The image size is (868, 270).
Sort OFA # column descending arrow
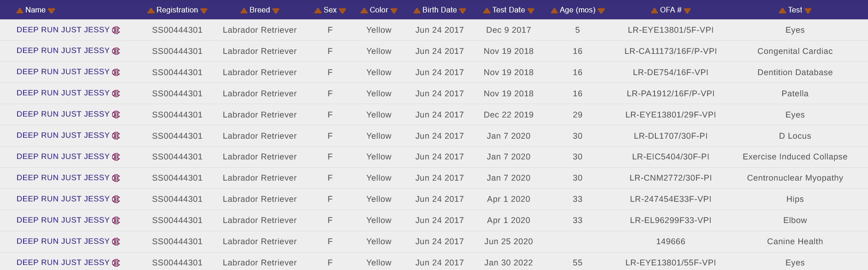687,11
